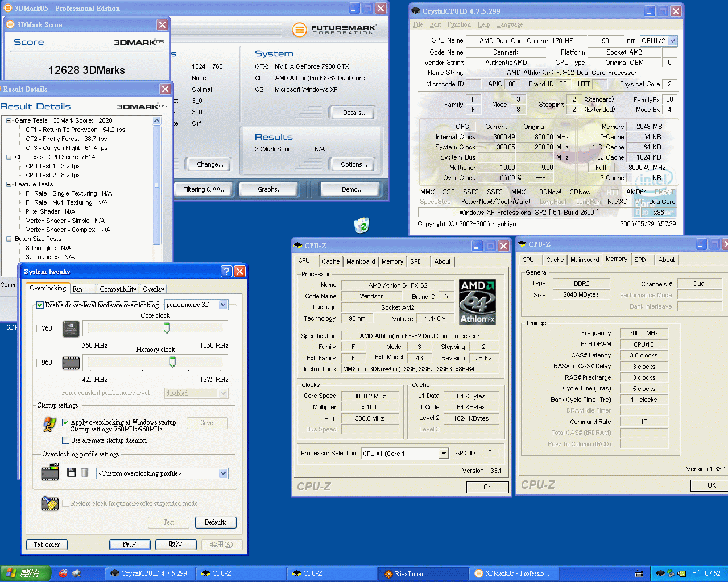Click the System tweaks help question mark
728x582 pixels.
click(x=226, y=272)
